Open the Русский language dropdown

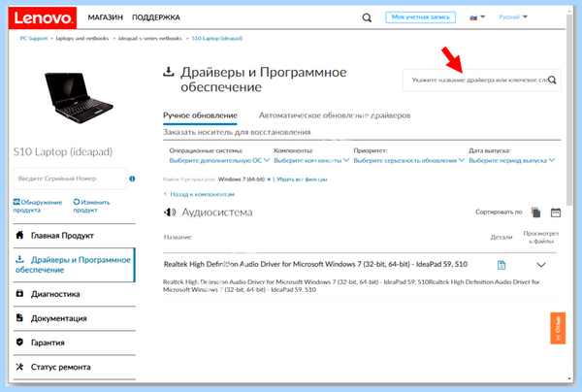coord(513,16)
